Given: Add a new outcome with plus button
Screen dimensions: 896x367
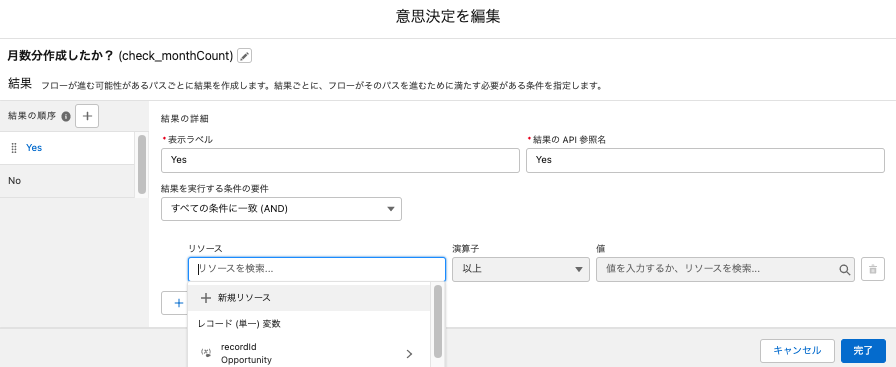Looking at the screenshot, I should [x=87, y=116].
